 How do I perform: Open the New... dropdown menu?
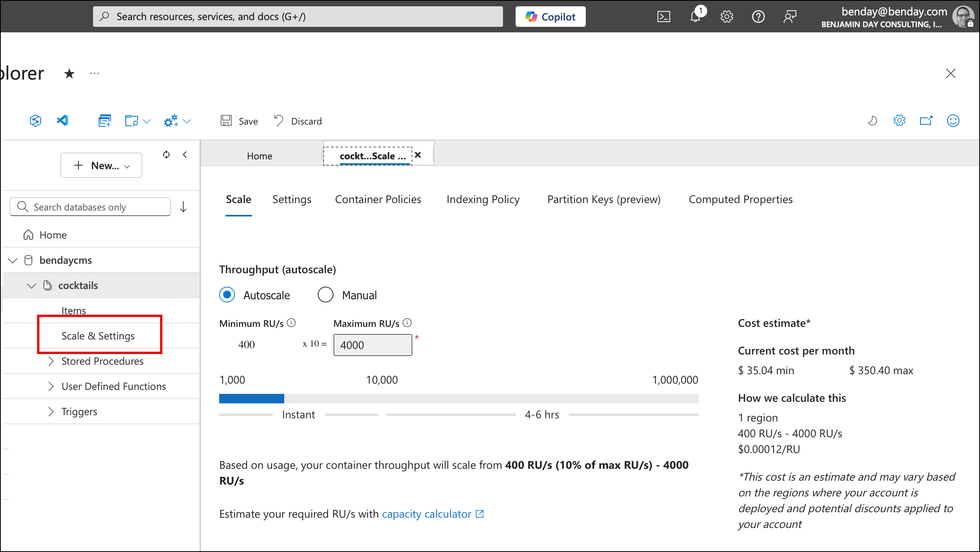point(101,165)
